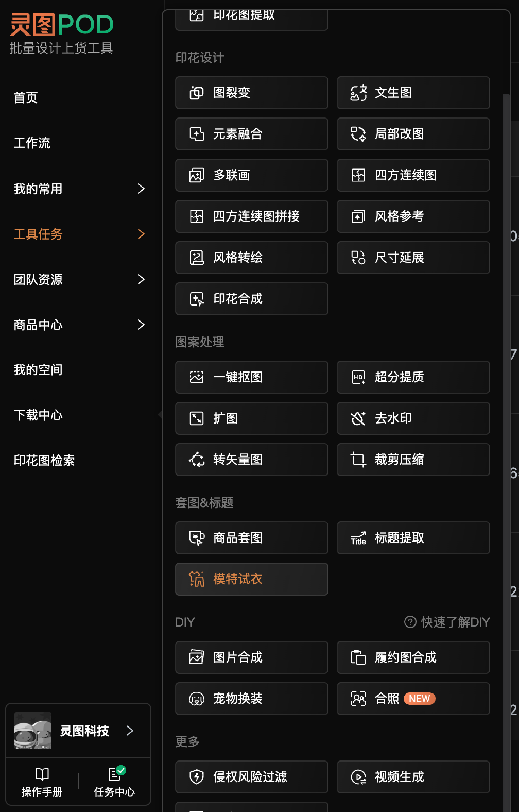
Task: Expand the 团队资源 chevron
Action: coord(141,280)
